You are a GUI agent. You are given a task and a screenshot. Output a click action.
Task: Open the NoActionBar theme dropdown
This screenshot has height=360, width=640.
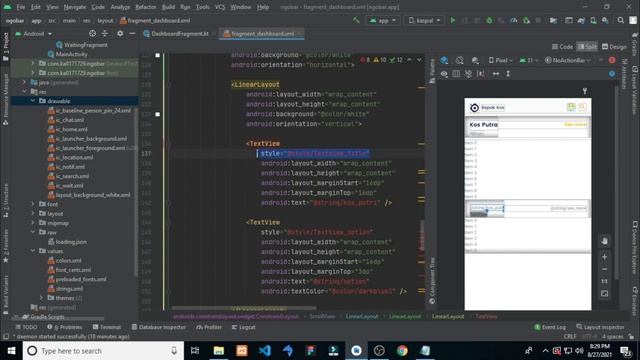pos(568,60)
